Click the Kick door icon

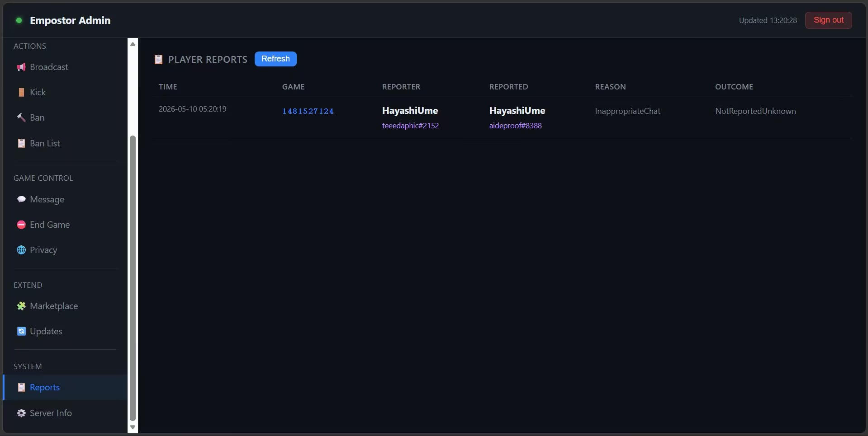pos(21,93)
